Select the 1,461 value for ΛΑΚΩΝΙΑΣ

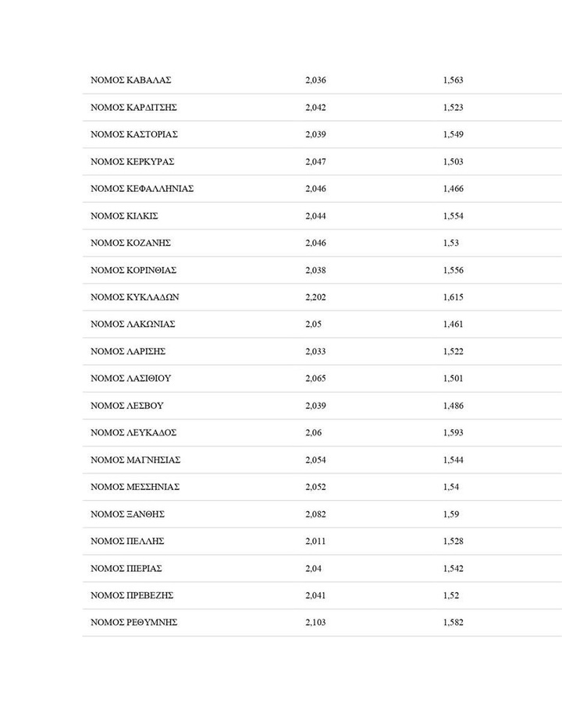[453, 324]
